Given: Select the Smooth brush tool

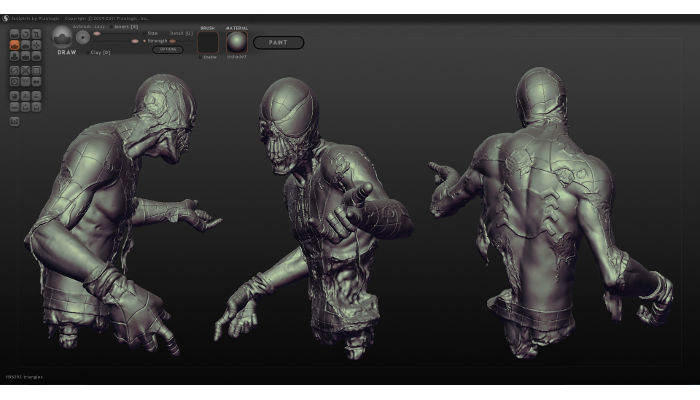Looking at the screenshot, I should pos(37,56).
